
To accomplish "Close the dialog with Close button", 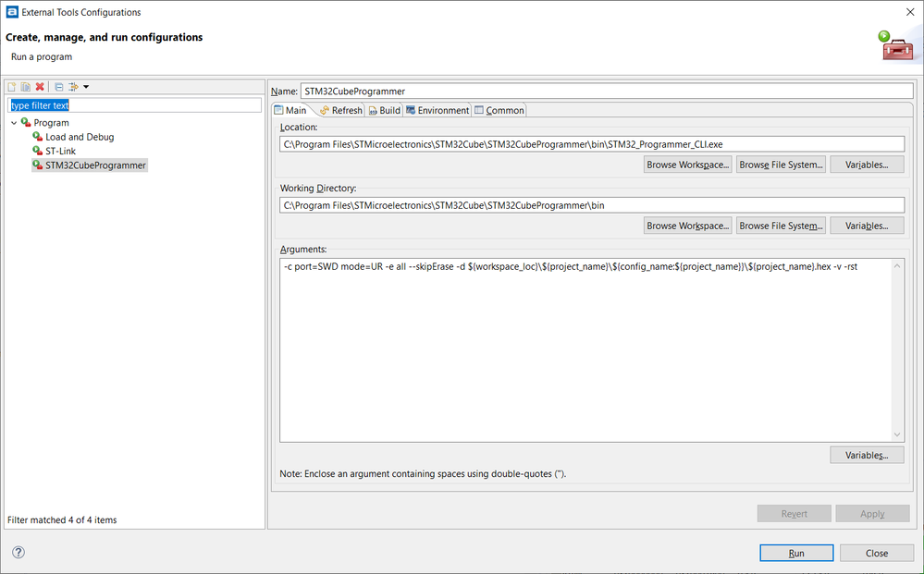I will [877, 553].
